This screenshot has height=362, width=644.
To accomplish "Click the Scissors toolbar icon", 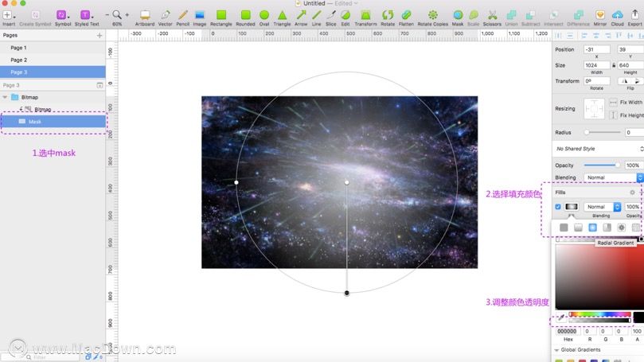I will [492, 15].
